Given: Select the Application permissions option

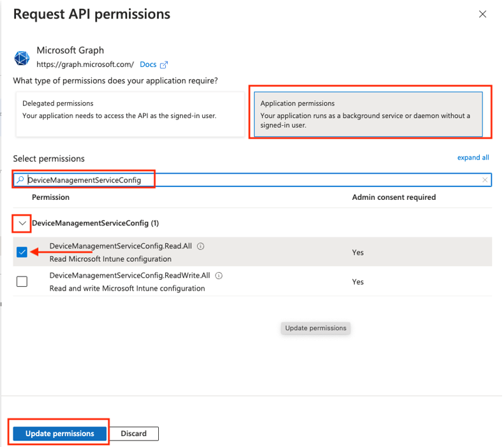Looking at the screenshot, I should pyautogui.click(x=368, y=114).
